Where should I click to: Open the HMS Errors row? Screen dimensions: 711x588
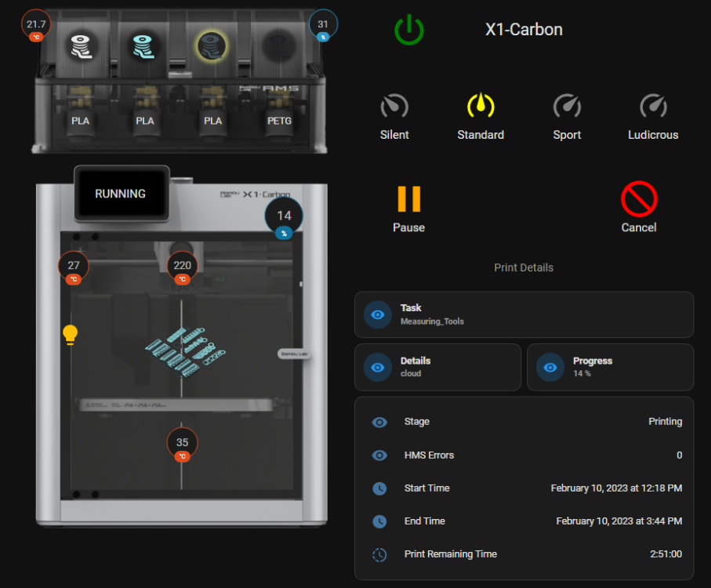[524, 456]
